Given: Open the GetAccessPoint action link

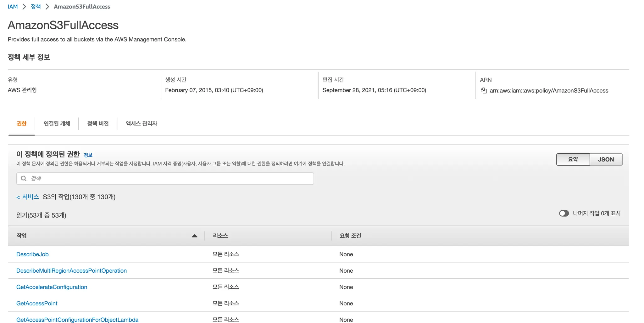Looking at the screenshot, I should (37, 303).
